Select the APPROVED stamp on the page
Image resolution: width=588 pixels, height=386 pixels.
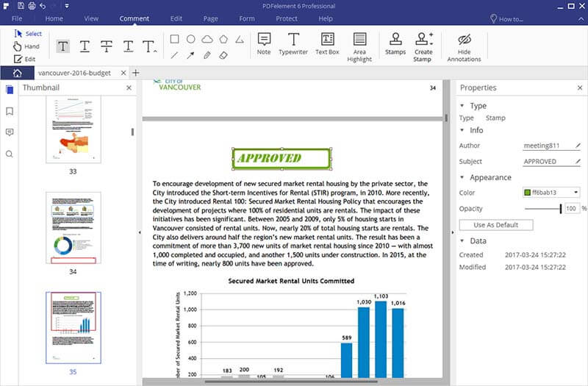point(282,159)
